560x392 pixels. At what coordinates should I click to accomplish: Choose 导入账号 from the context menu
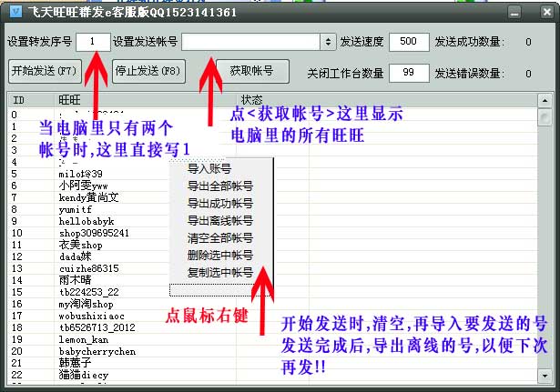tap(220, 168)
